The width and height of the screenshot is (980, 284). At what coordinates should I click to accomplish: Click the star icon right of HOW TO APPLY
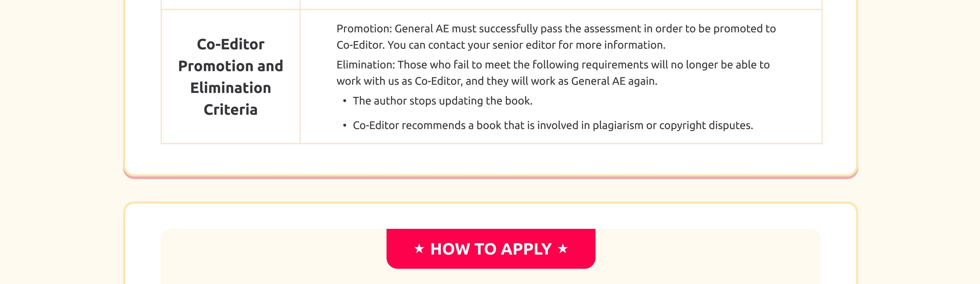(563, 249)
